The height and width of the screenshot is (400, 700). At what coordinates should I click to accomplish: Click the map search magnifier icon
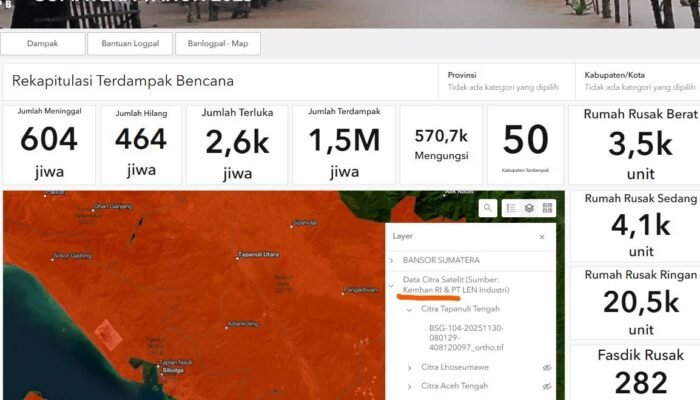click(487, 208)
